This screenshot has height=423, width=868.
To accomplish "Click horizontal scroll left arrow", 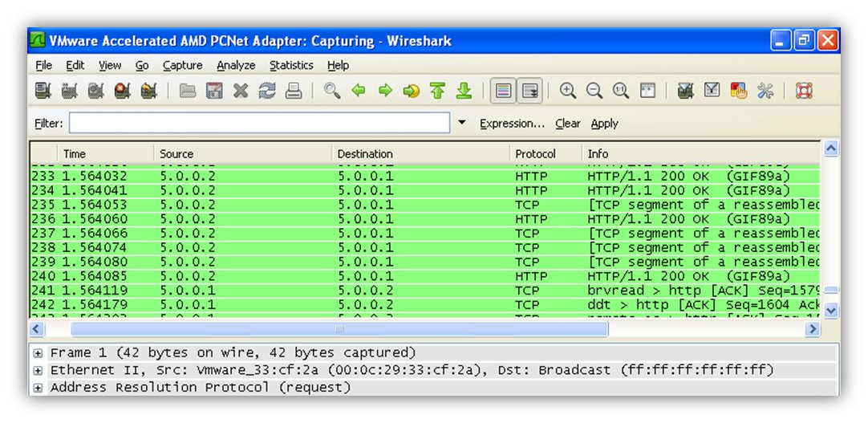I will pyautogui.click(x=37, y=329).
